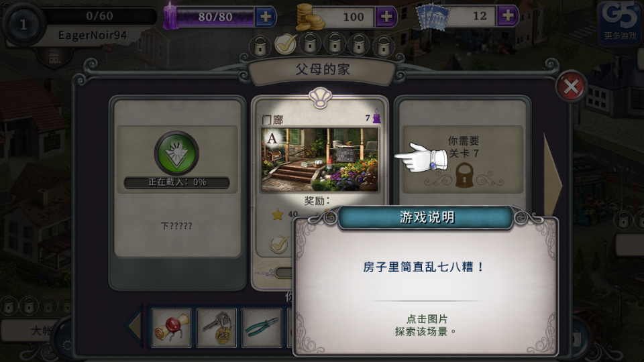The image size is (644, 362).
Task: Add tickets with the plus button
Action: [x=508, y=16]
